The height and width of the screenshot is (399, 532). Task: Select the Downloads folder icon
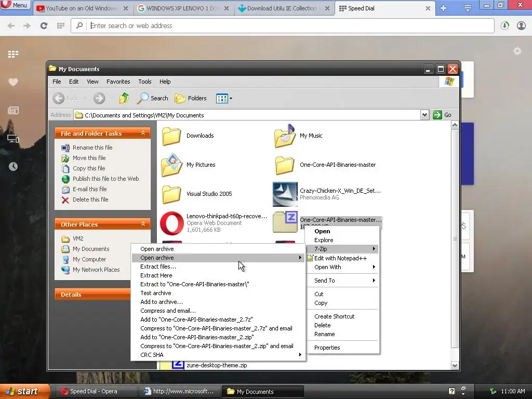pyautogui.click(x=171, y=136)
